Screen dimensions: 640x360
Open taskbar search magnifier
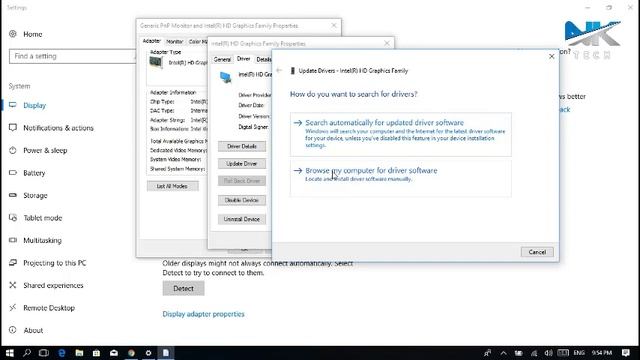[x=27, y=353]
